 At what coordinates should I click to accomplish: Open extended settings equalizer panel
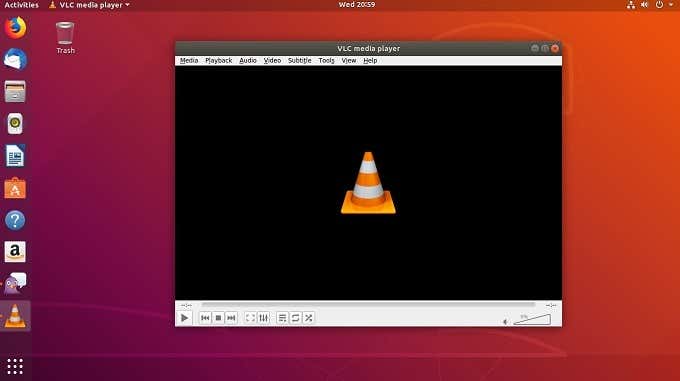263,318
